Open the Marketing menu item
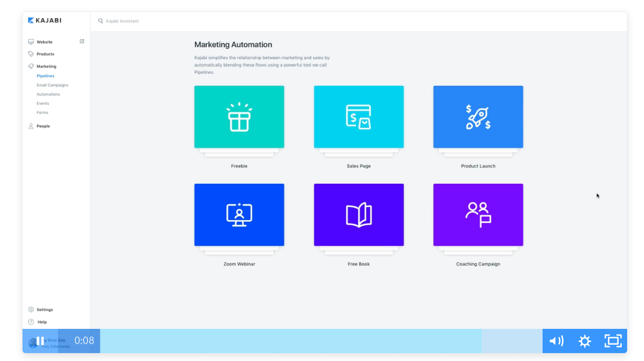Viewport: 644px width, 361px height. [x=46, y=66]
